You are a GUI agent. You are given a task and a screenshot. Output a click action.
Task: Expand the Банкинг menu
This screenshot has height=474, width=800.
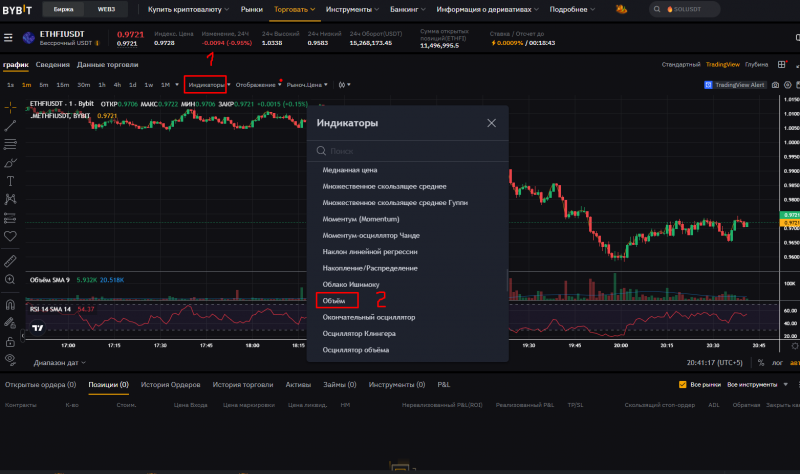pos(407,9)
